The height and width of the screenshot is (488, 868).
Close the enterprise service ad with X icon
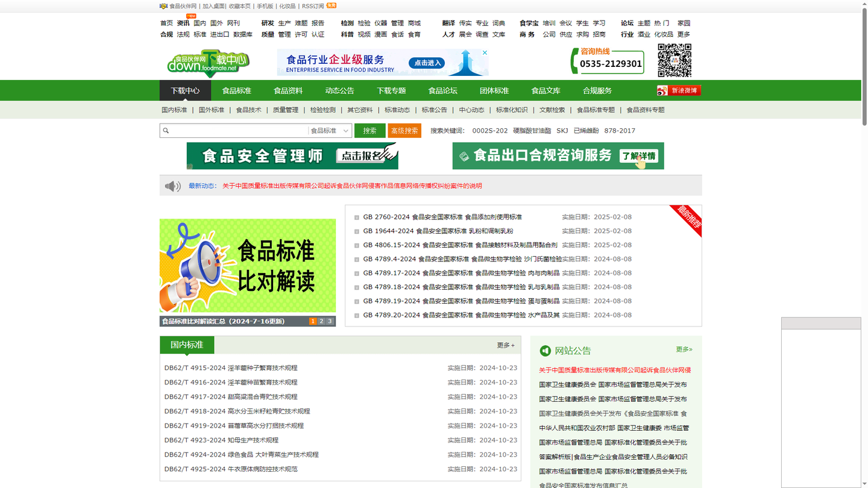[485, 53]
